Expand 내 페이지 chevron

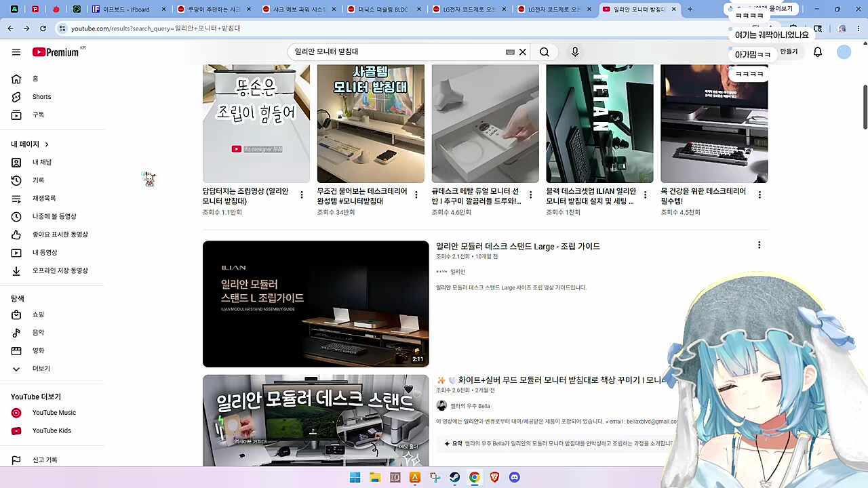pos(47,144)
